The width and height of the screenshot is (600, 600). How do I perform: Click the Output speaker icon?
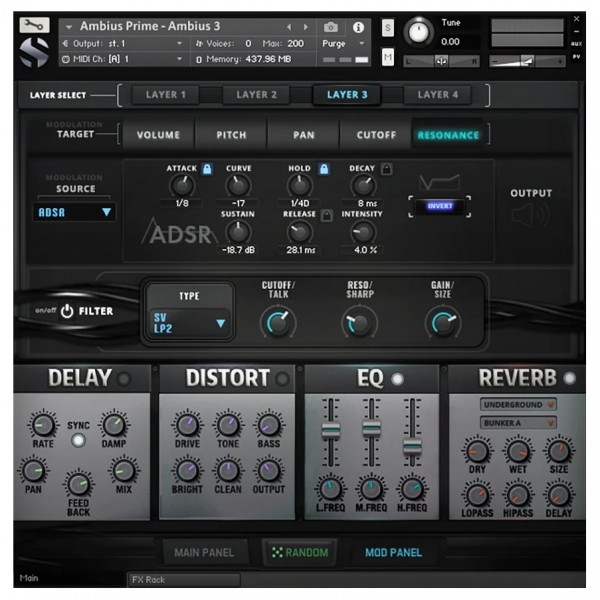pyautogui.click(x=531, y=215)
